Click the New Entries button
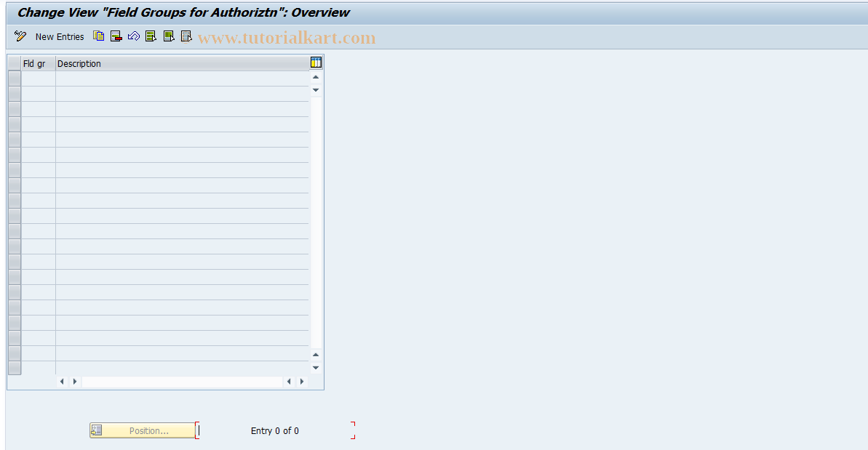The image size is (868, 450). pyautogui.click(x=59, y=36)
